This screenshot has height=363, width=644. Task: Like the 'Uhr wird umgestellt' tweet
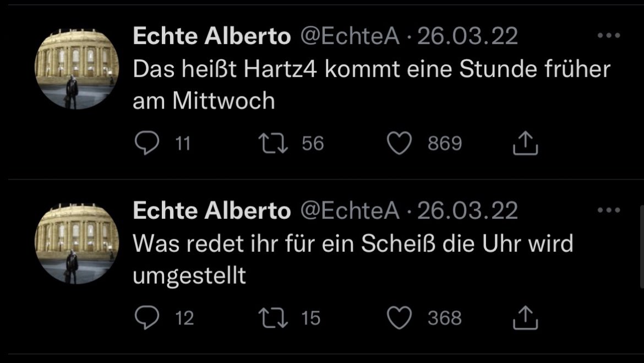pos(400,318)
